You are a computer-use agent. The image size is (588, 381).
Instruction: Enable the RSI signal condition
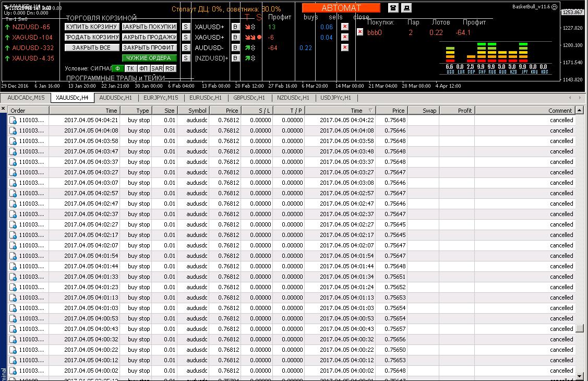[170, 68]
